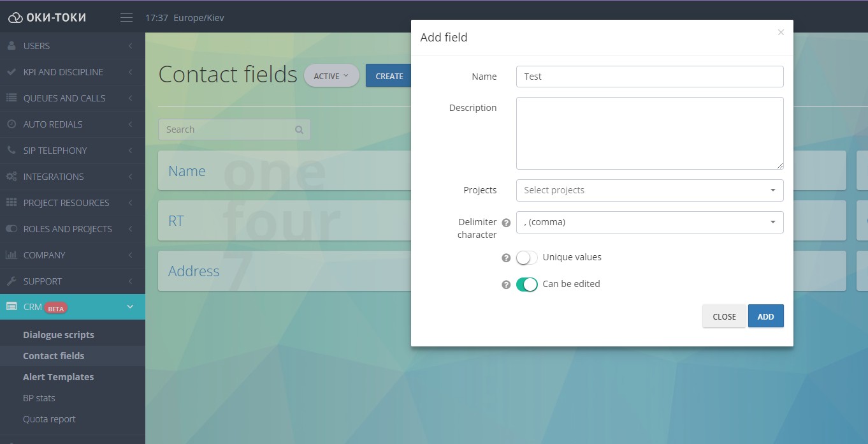This screenshot has height=444, width=868.
Task: Expand the USERS menu chevron
Action: (x=130, y=46)
